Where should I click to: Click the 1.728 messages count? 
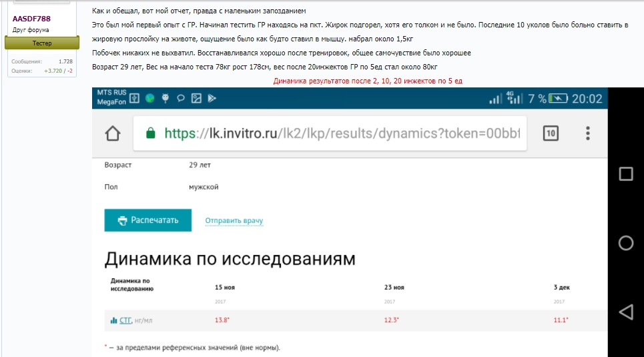(65, 61)
